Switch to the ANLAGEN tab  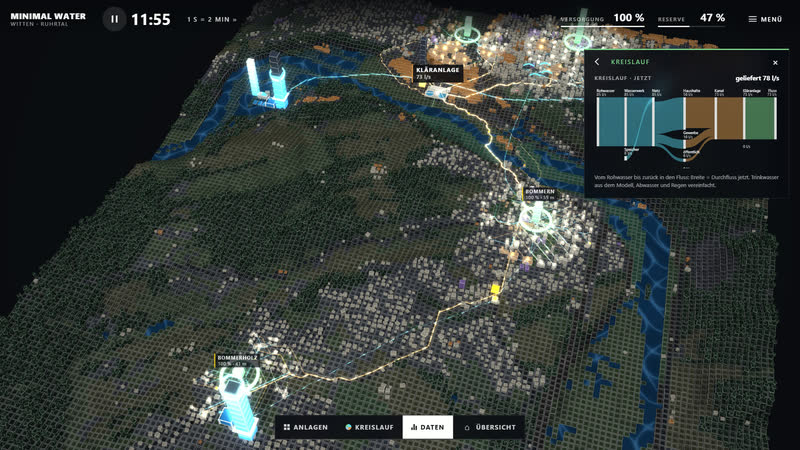306,427
